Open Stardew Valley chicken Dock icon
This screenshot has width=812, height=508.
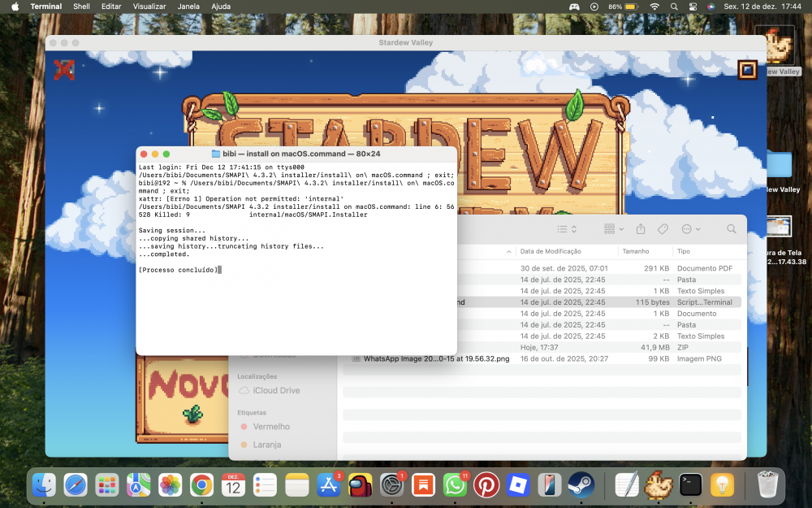[x=658, y=485]
